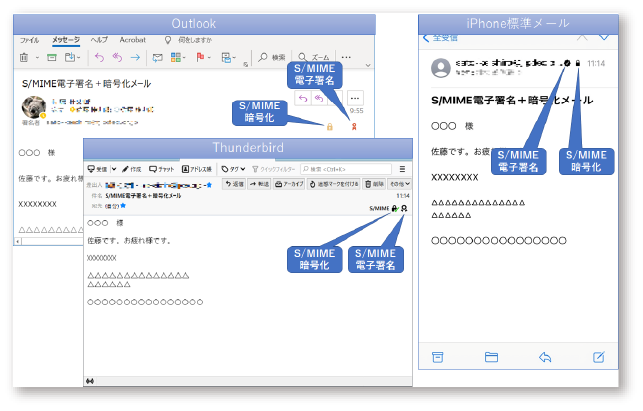Click the 転送 forward button in Thunderbird

point(259,184)
